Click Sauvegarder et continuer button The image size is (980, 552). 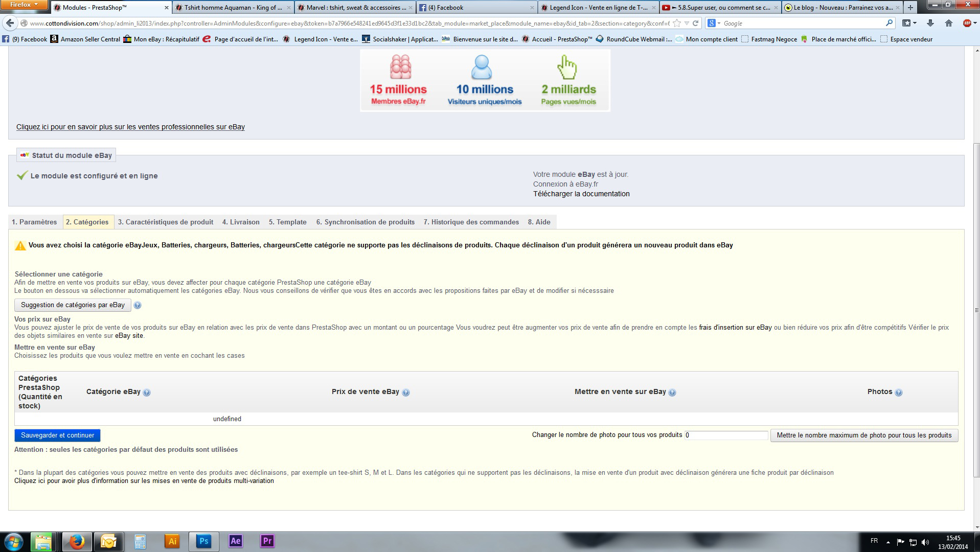pyautogui.click(x=57, y=435)
